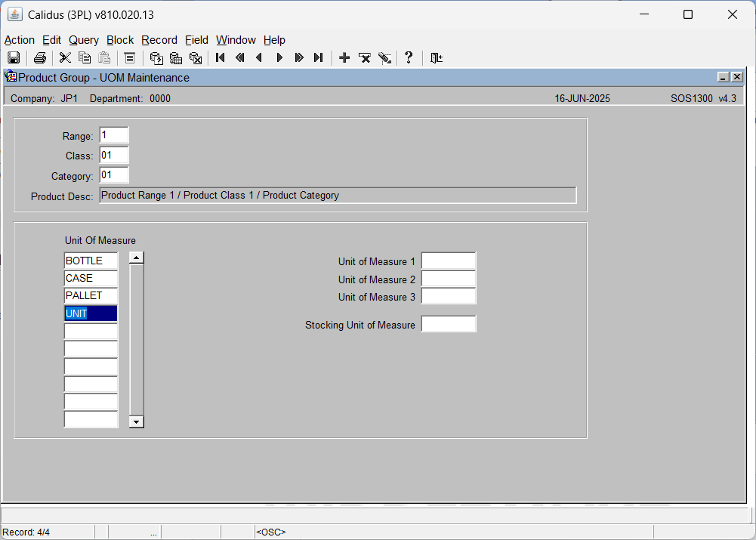The width and height of the screenshot is (756, 540).
Task: Go to first record with toolbar arrow
Action: 221,58
